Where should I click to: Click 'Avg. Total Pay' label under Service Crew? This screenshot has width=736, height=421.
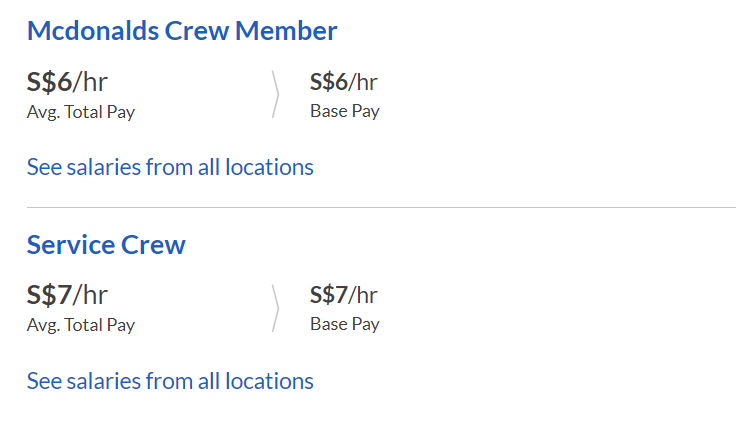click(80, 325)
